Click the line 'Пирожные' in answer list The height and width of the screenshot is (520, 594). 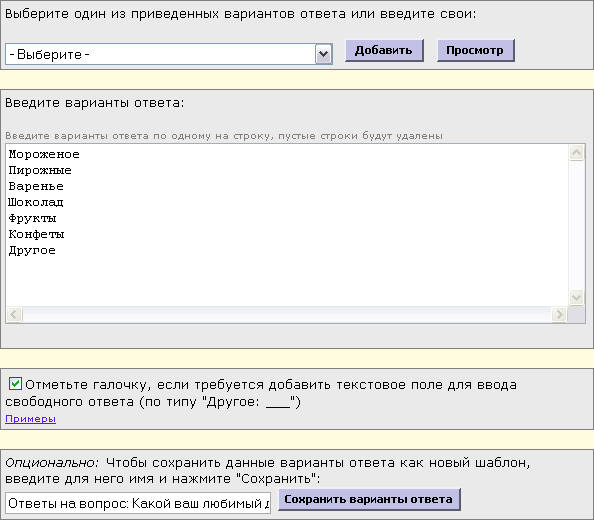tap(40, 170)
